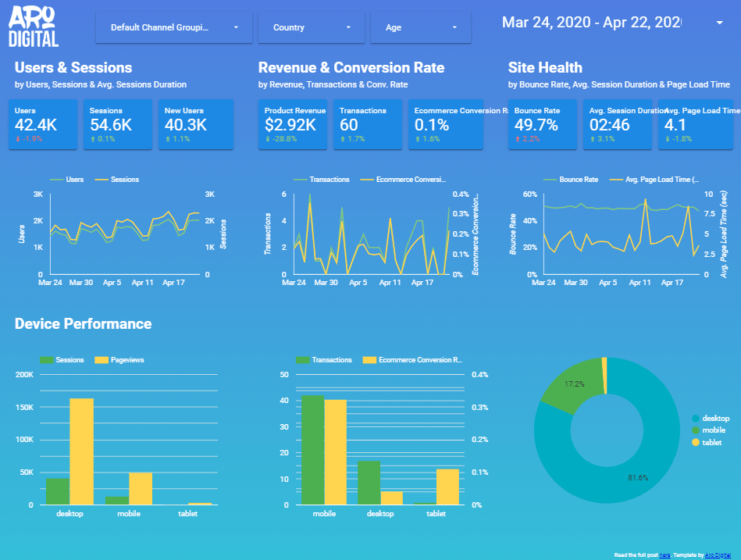Toggle the Bounce Rate legend entry

click(x=571, y=180)
